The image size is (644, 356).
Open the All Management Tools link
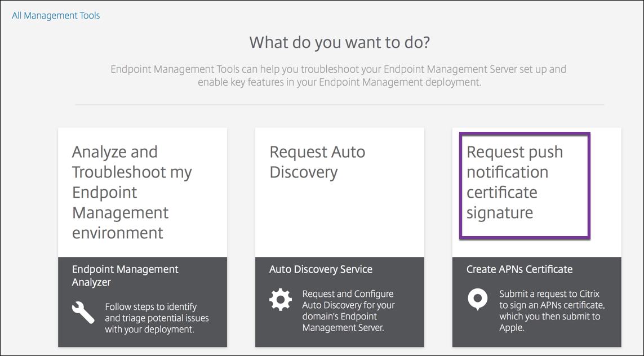pos(55,15)
